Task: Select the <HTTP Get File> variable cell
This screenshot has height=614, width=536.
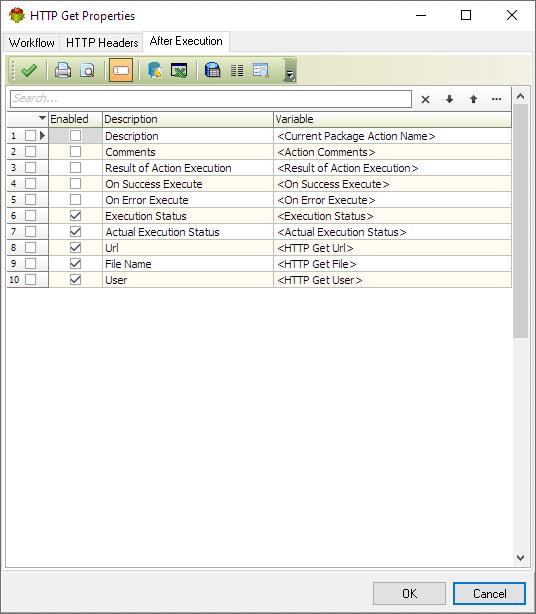Action: point(392,264)
